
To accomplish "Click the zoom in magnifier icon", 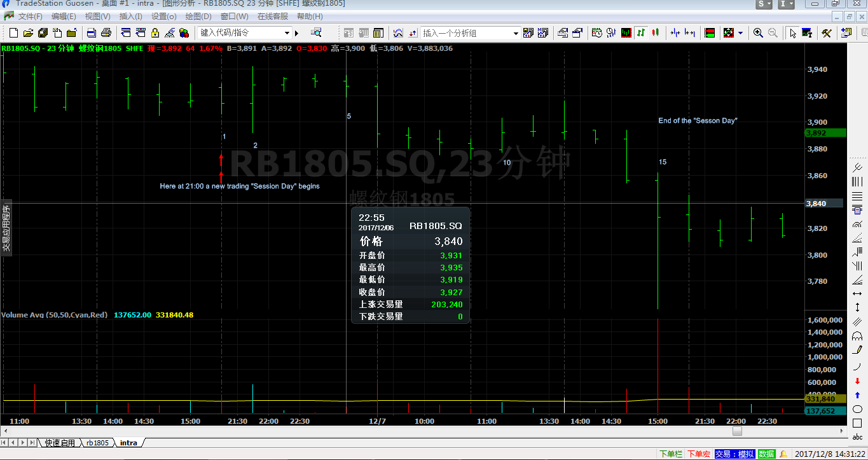I will [758, 32].
